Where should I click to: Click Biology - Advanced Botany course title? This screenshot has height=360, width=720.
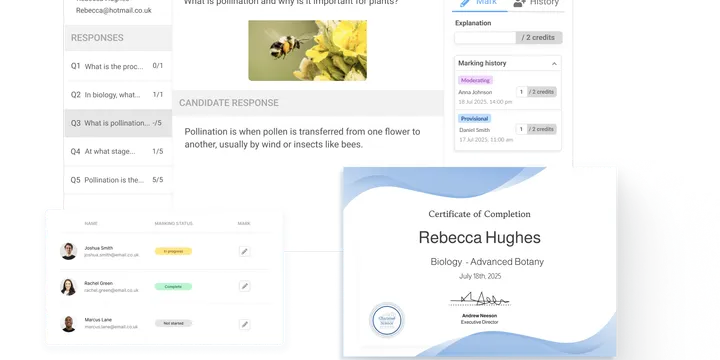point(487,262)
